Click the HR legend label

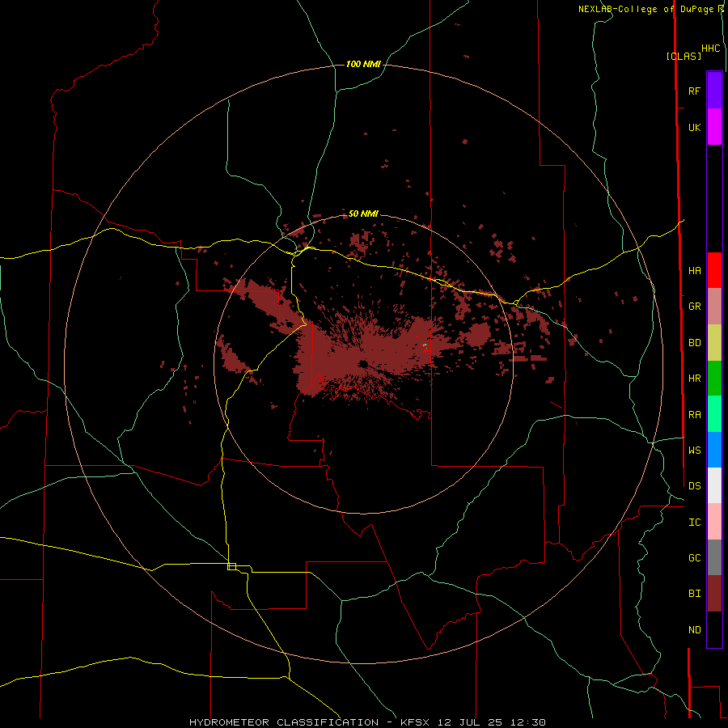[x=694, y=379]
